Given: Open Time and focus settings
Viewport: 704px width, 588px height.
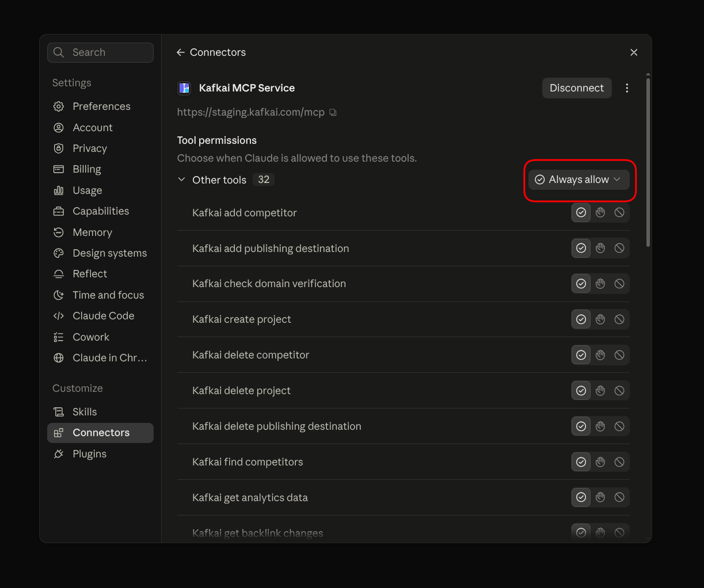Looking at the screenshot, I should click(100, 295).
